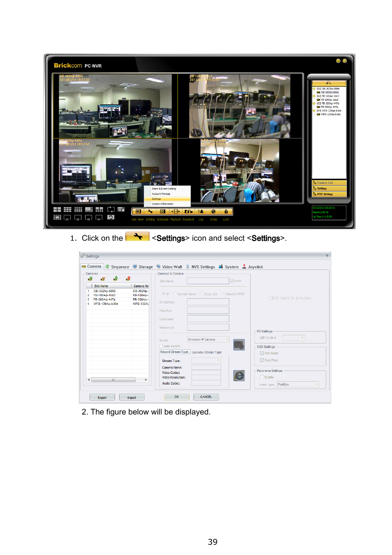Expand the [02] FB-100Ap-16e3 tree node
This screenshot has width=392, height=555.
click(314, 96)
